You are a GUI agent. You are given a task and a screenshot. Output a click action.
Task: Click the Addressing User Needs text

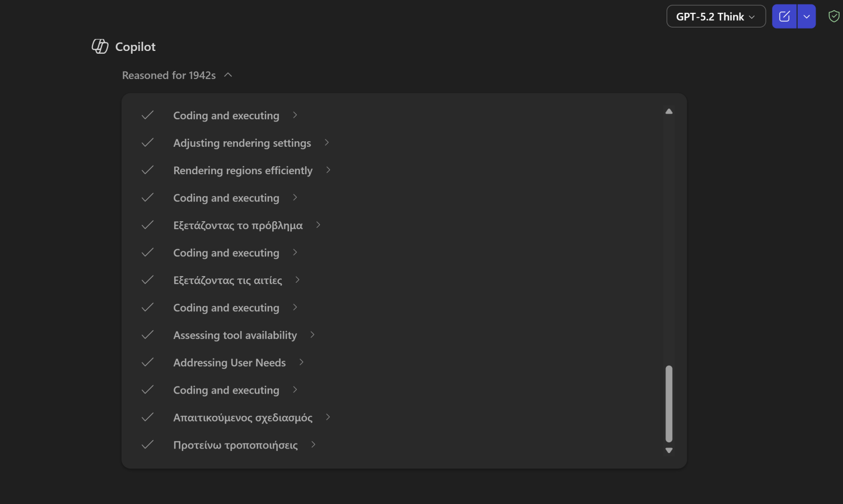[229, 362]
